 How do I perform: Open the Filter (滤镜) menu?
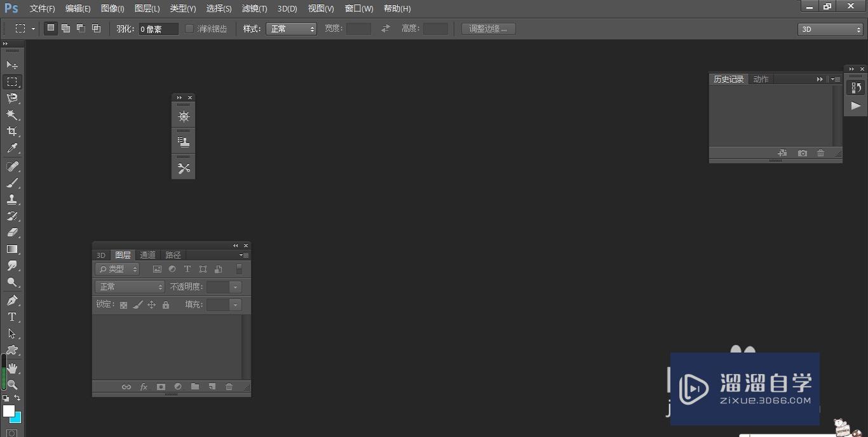click(x=254, y=8)
